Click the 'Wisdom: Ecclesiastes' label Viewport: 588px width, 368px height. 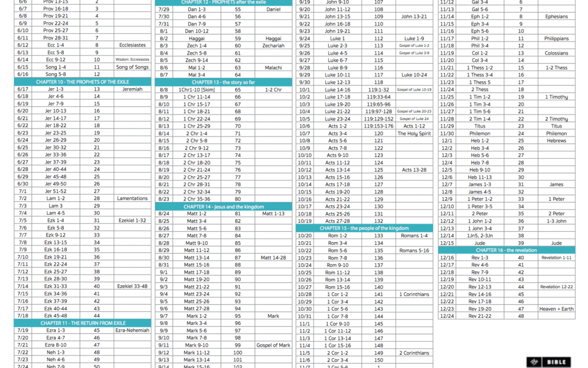tap(132, 59)
